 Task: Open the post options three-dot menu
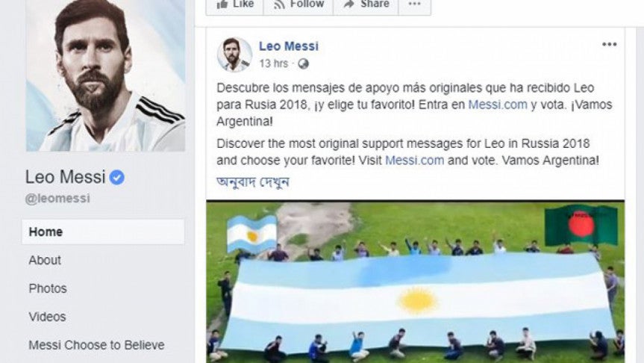pos(609,44)
